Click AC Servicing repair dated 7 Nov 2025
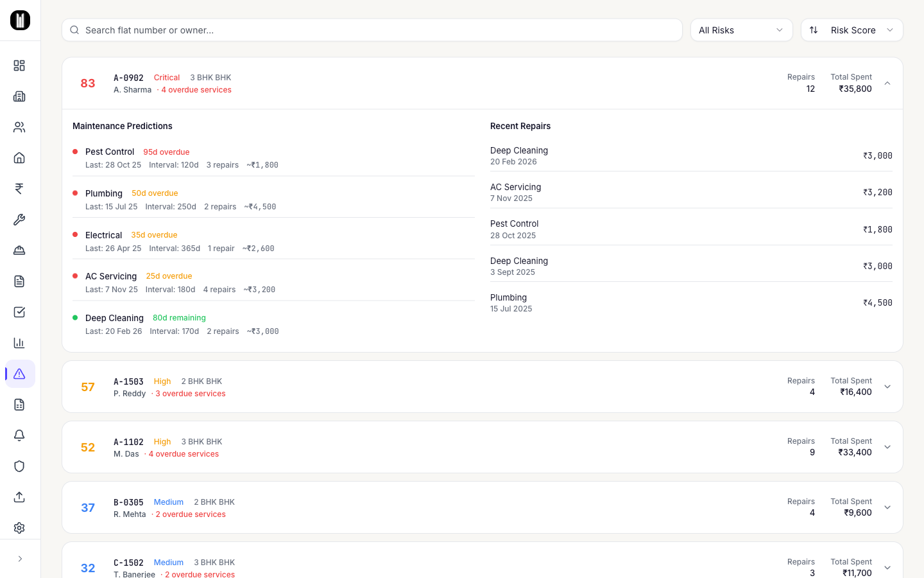 (691, 192)
